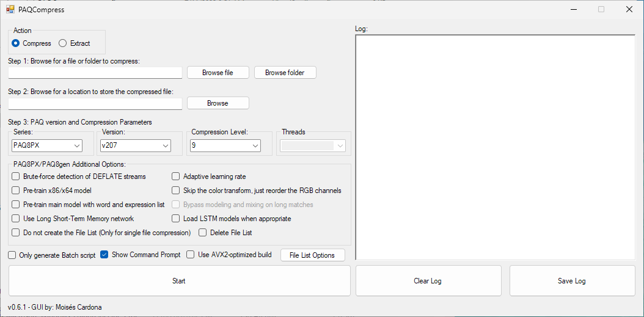Viewport: 644px width, 317px height.
Task: Click the Clear Log button
Action: (x=428, y=281)
